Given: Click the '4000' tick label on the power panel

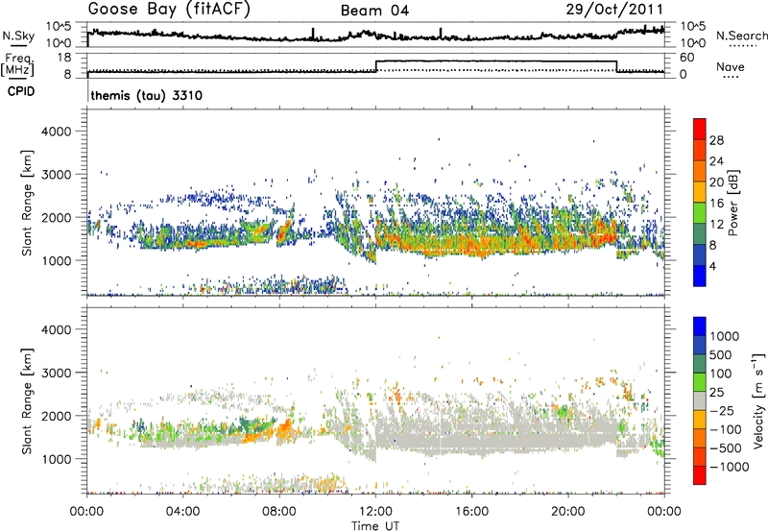Looking at the screenshot, I should click(x=56, y=132).
